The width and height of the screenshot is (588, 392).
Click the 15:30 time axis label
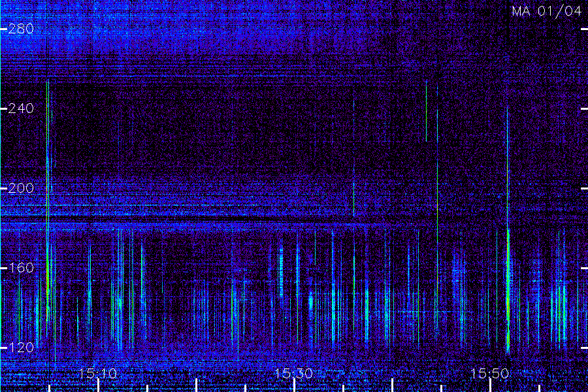[294, 373]
